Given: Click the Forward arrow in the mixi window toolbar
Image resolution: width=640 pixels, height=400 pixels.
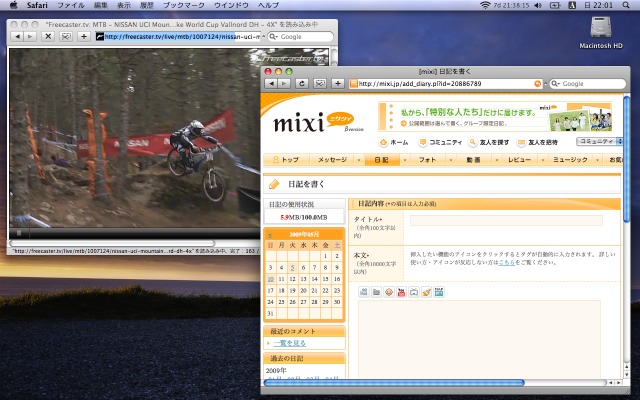Looking at the screenshot, I should coord(284,84).
